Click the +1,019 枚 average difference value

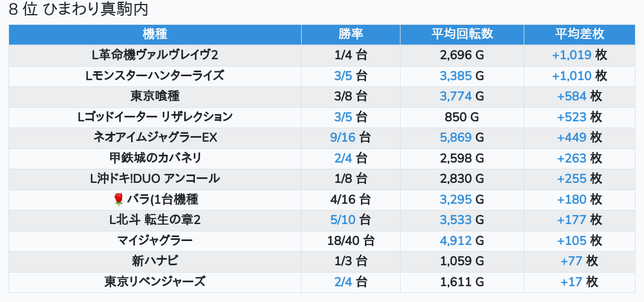(579, 55)
